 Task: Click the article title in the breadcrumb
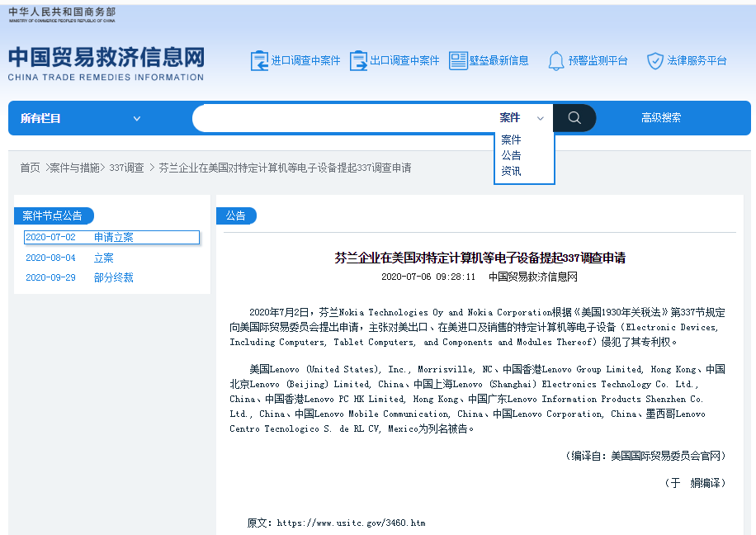[285, 168]
